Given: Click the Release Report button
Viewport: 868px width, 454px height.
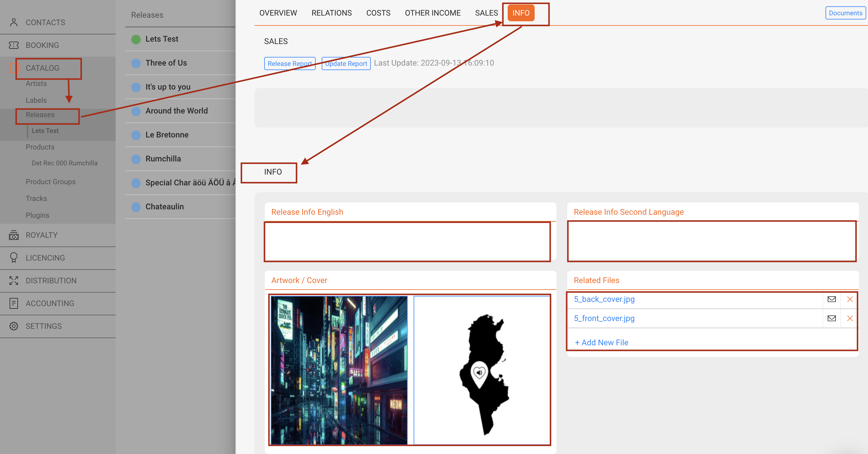Looking at the screenshot, I should (290, 63).
